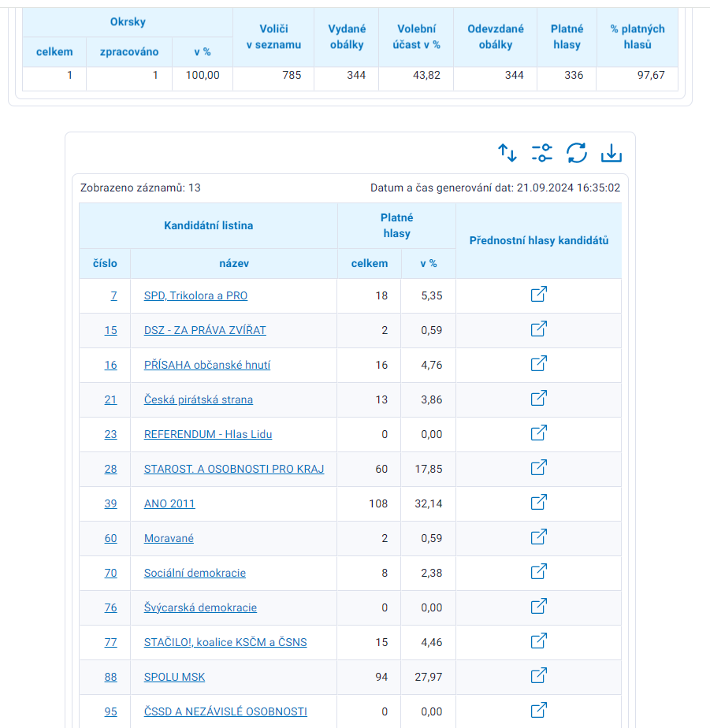The width and height of the screenshot is (710, 728).
Task: Open the SPD, Trikolora a PRO link
Action: pyautogui.click(x=195, y=295)
